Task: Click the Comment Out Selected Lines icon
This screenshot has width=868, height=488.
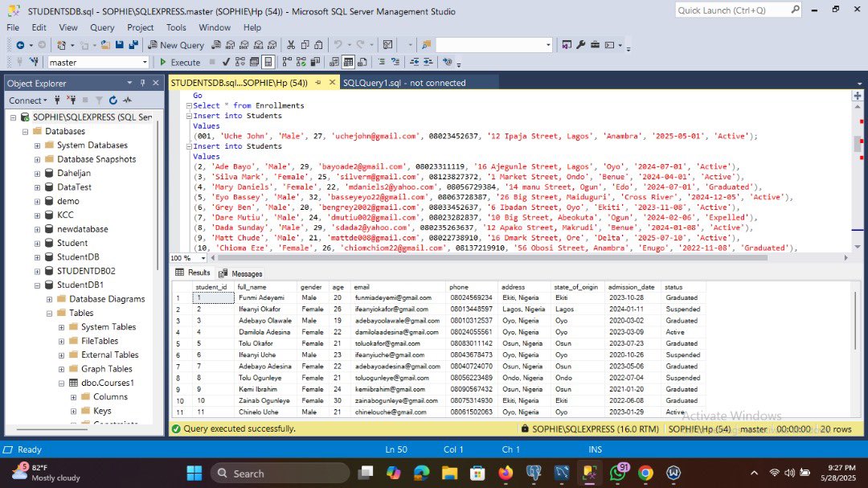Action: pos(383,62)
